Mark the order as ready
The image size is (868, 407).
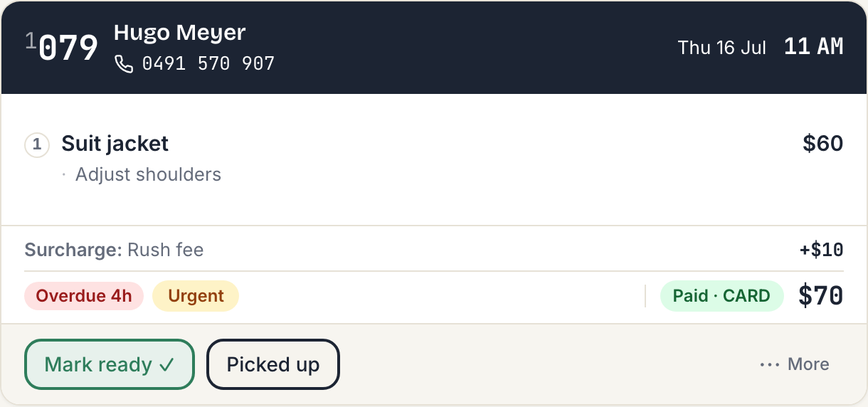[110, 364]
